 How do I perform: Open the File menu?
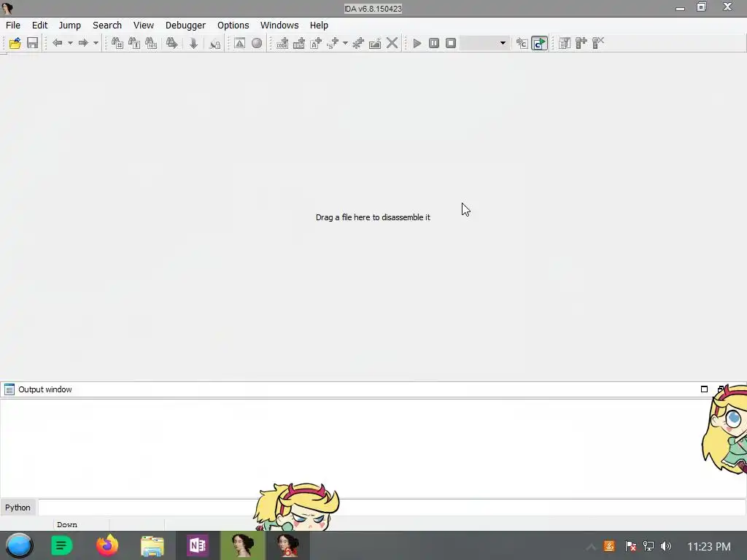[x=13, y=26]
